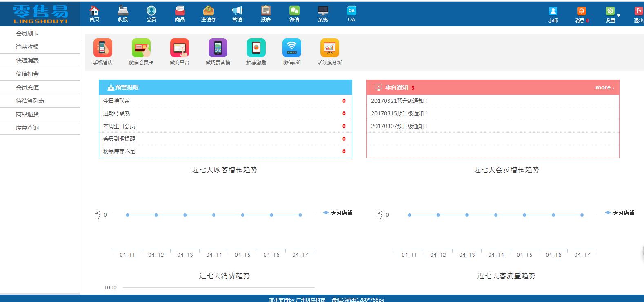Click the 广州贝应科技 footer text
The height and width of the screenshot is (302, 644).
coord(311,300)
